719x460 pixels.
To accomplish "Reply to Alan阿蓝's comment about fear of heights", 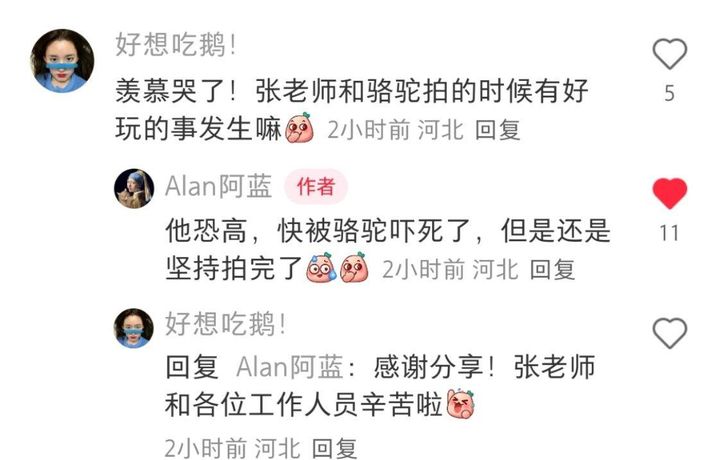I will [552, 269].
